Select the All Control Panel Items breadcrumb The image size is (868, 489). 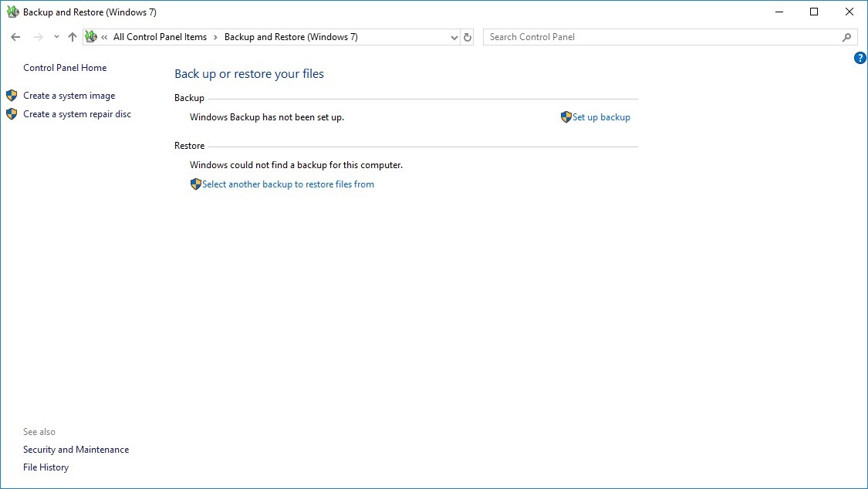(x=160, y=37)
